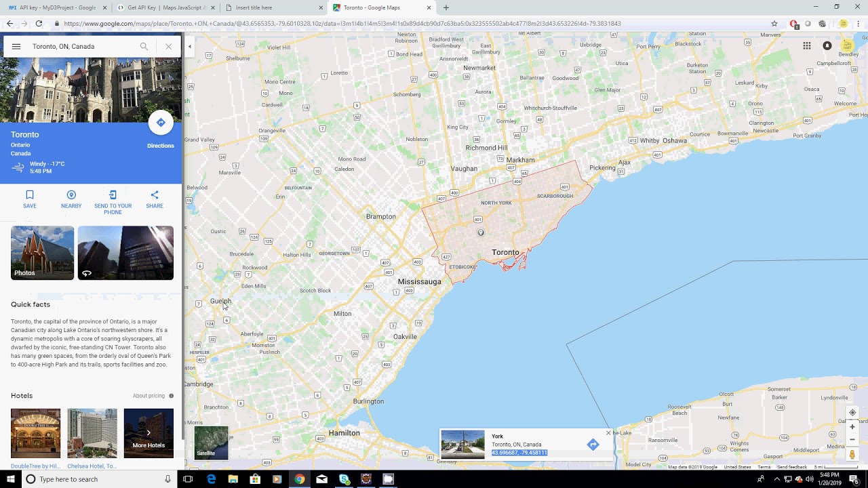Close the York info card
This screenshot has height=488, width=868.
(608, 432)
